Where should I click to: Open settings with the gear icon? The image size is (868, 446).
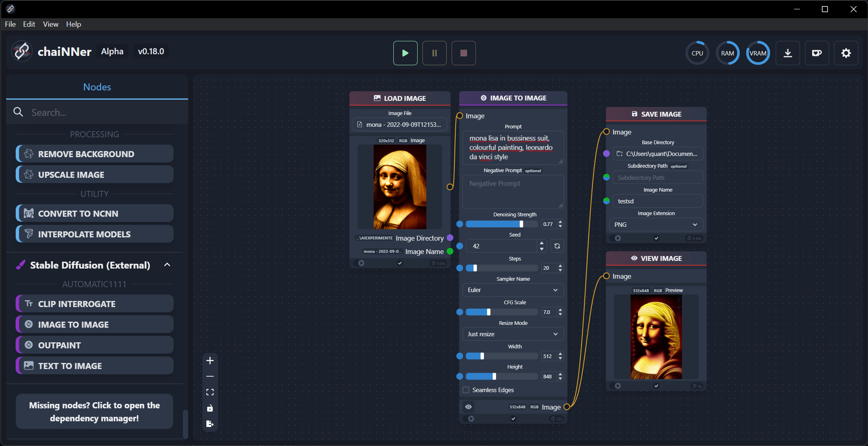click(x=846, y=53)
